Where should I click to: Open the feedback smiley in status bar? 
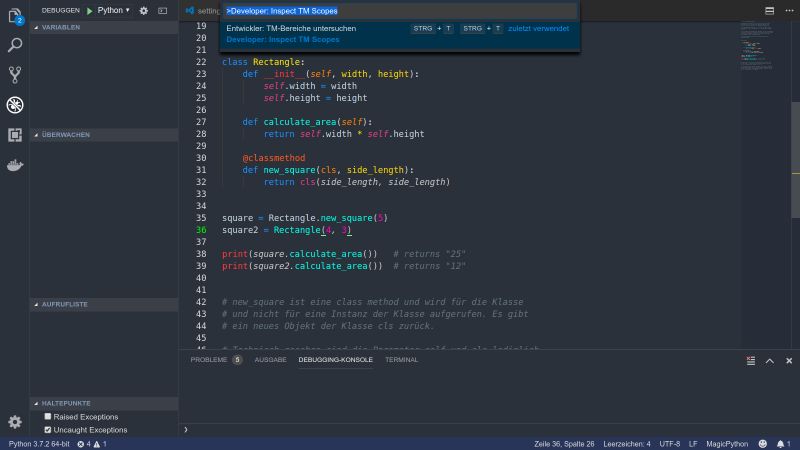click(x=762, y=444)
